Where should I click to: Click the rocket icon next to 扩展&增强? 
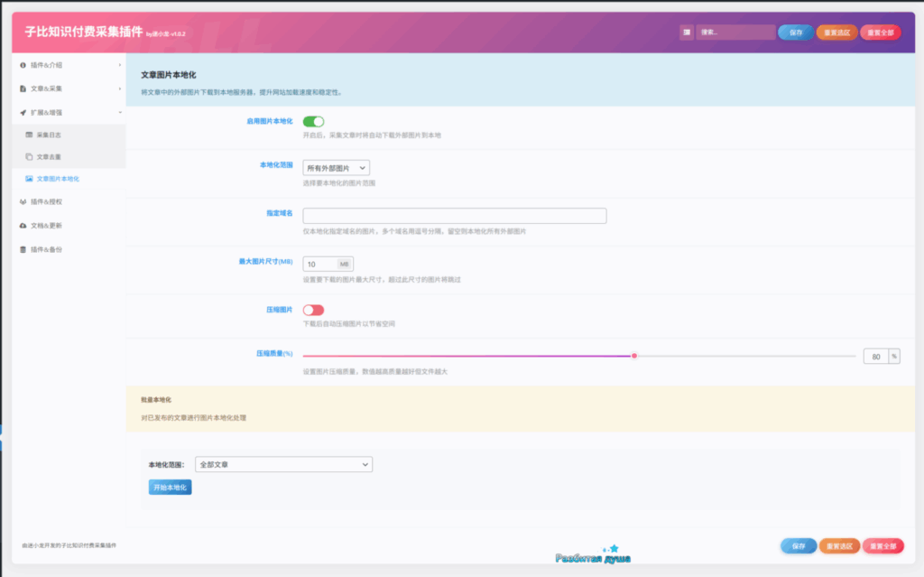click(23, 113)
